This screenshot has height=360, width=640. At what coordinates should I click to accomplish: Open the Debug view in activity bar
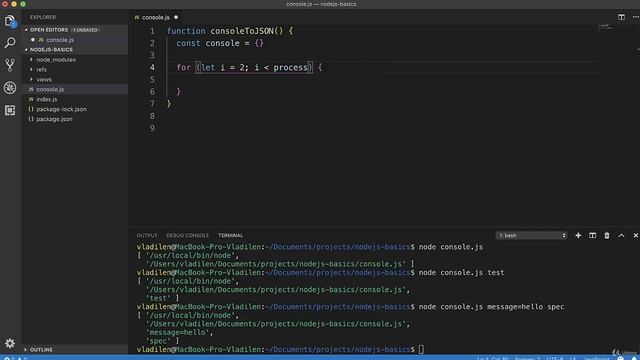[10, 87]
